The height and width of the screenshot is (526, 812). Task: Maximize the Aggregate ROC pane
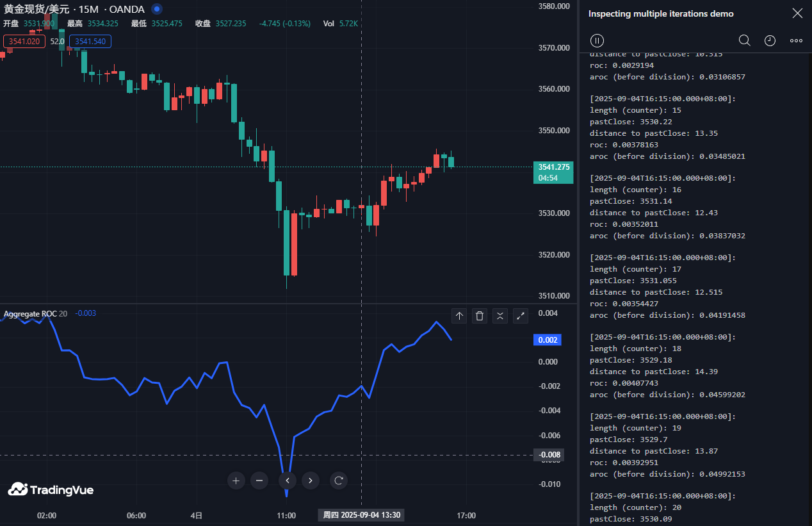click(521, 316)
